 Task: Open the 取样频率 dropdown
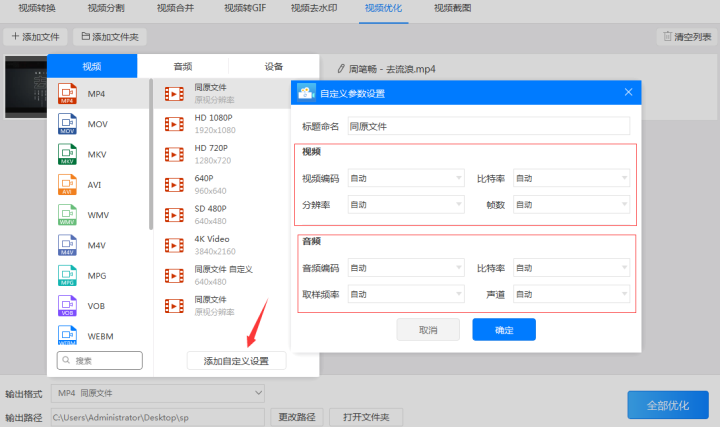406,294
